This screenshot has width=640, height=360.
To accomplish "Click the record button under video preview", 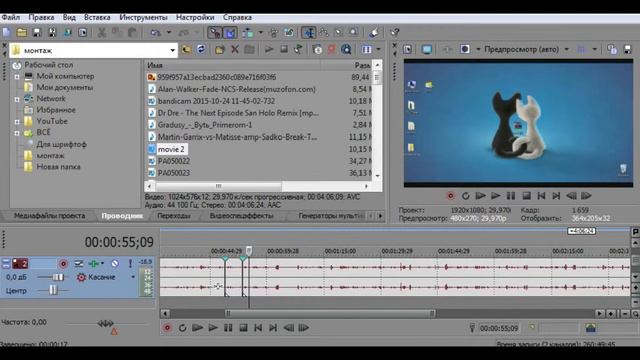I will pyautogui.click(x=450, y=196).
